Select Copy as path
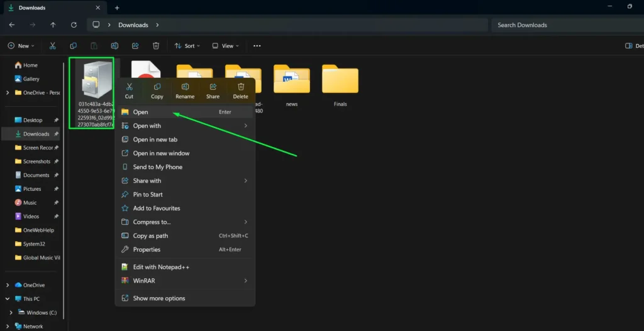Screen dimensions: 644x331 pyautogui.click(x=185, y=236)
